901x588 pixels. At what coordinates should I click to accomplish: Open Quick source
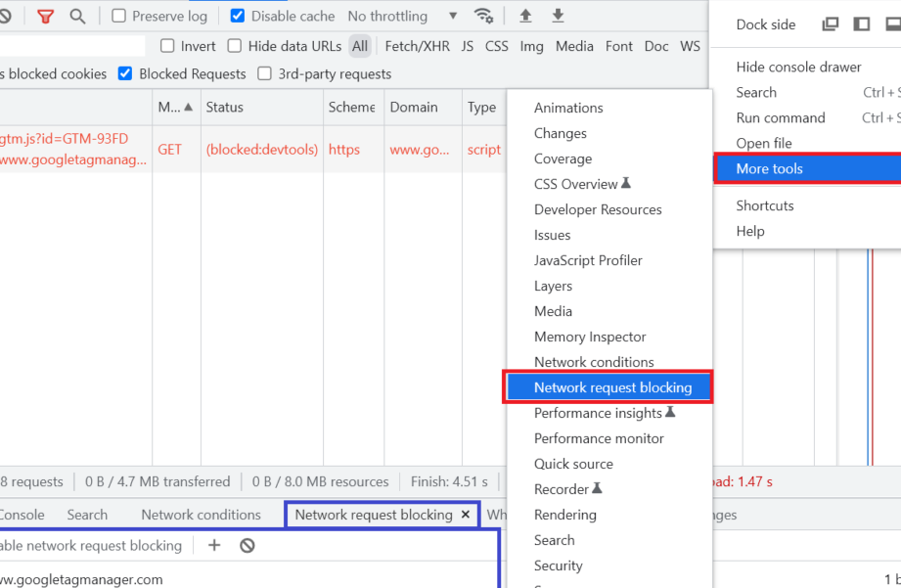(609, 464)
